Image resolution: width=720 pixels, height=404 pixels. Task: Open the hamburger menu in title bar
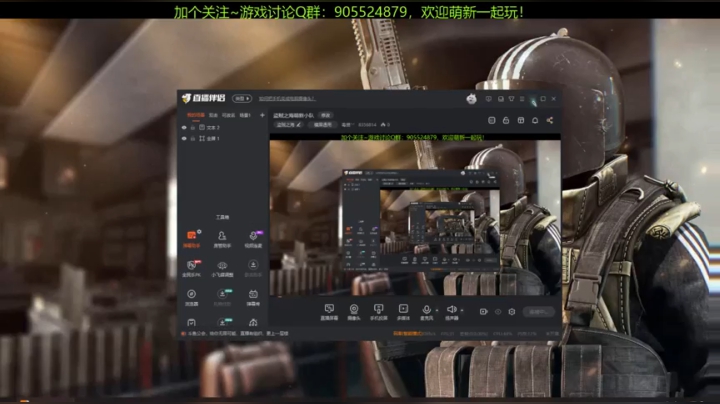[x=522, y=99]
